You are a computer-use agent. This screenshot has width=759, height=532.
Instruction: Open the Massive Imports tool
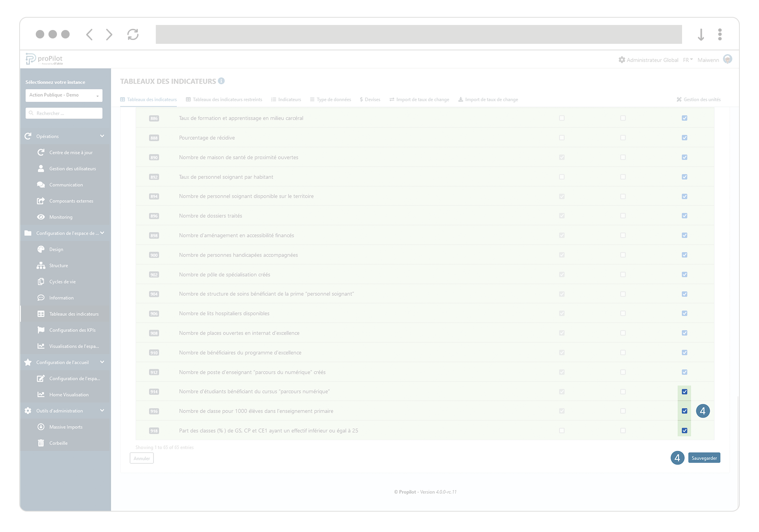coord(65,427)
